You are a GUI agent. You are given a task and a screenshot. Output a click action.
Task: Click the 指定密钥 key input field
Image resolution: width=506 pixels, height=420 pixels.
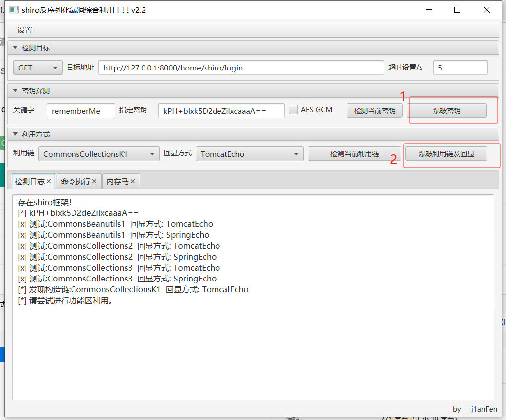tap(221, 111)
